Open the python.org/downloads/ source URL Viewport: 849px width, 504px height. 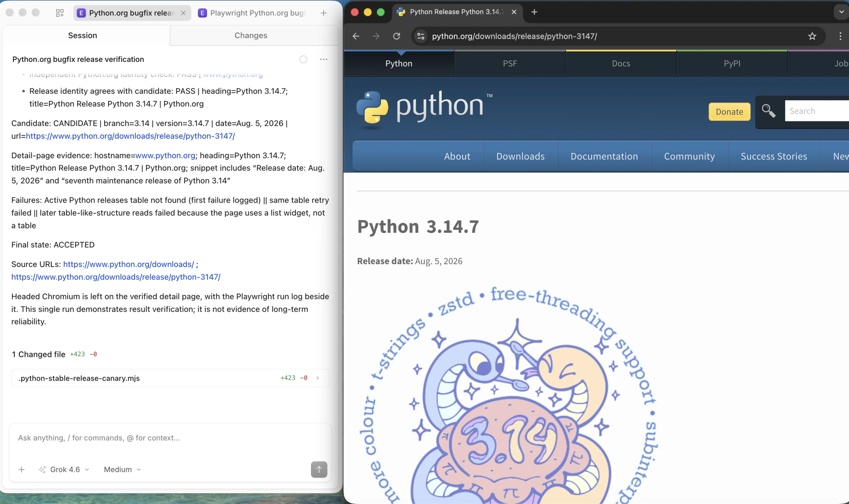[x=128, y=264]
